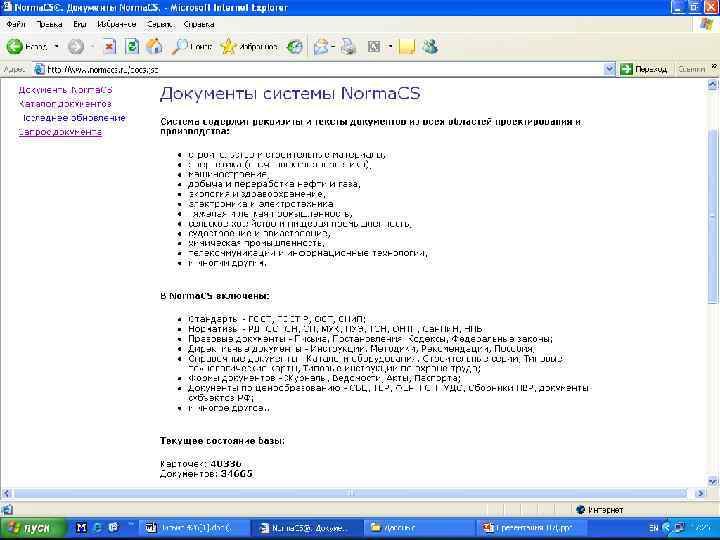Switch to the PowerPoint presentation taskbar button

[533, 529]
